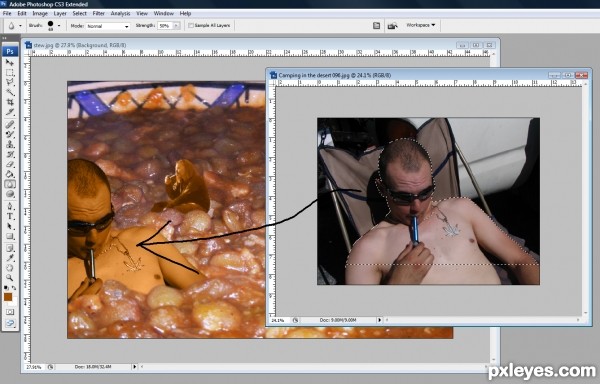Open the Edit menu
Screen dimensions: 600x384
[22, 13]
